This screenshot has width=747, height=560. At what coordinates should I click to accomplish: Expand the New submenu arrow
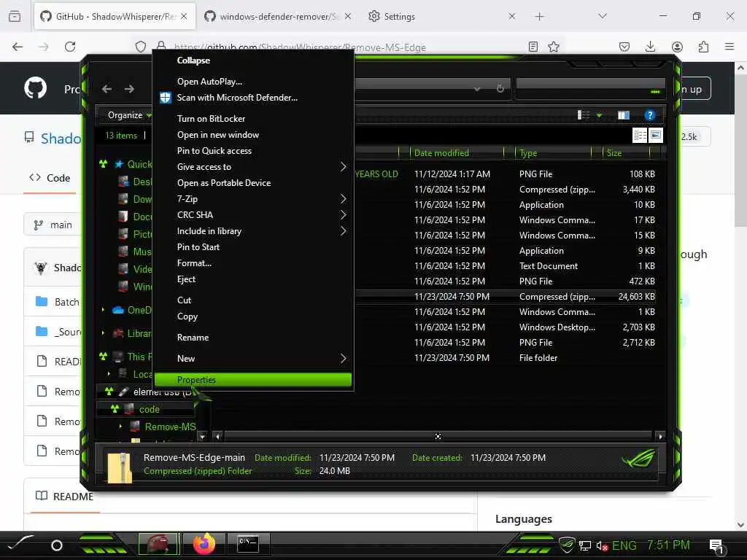coord(344,358)
